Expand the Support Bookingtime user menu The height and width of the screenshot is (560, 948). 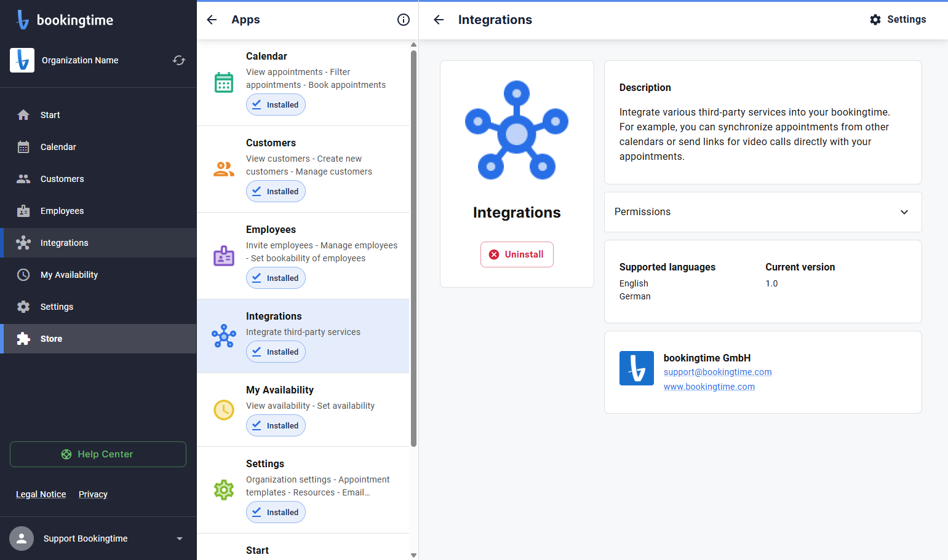180,538
